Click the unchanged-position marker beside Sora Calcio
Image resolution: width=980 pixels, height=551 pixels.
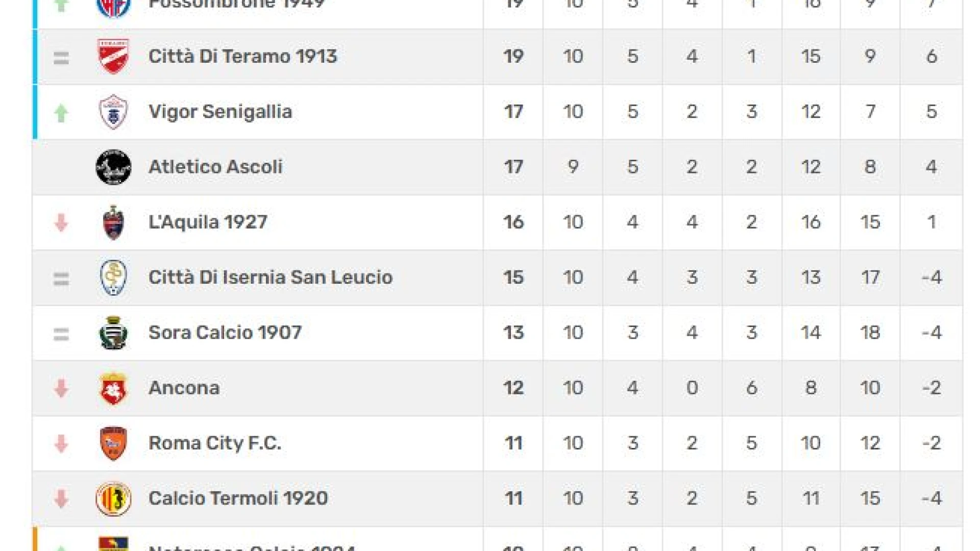point(61,334)
